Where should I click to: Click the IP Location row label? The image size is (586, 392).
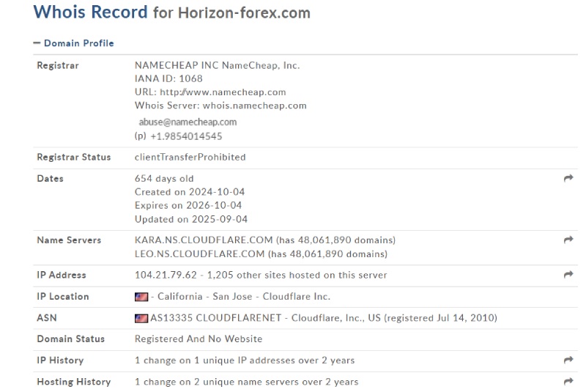[x=63, y=297]
